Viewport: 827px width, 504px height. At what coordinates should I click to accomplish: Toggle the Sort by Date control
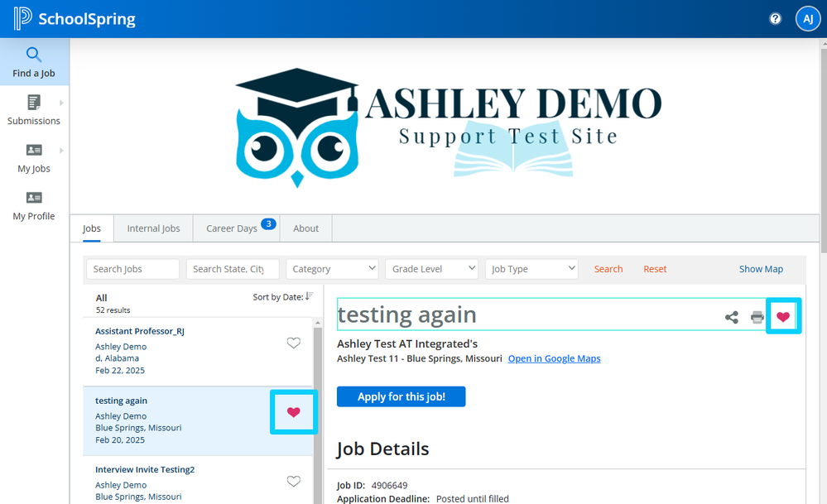281,296
